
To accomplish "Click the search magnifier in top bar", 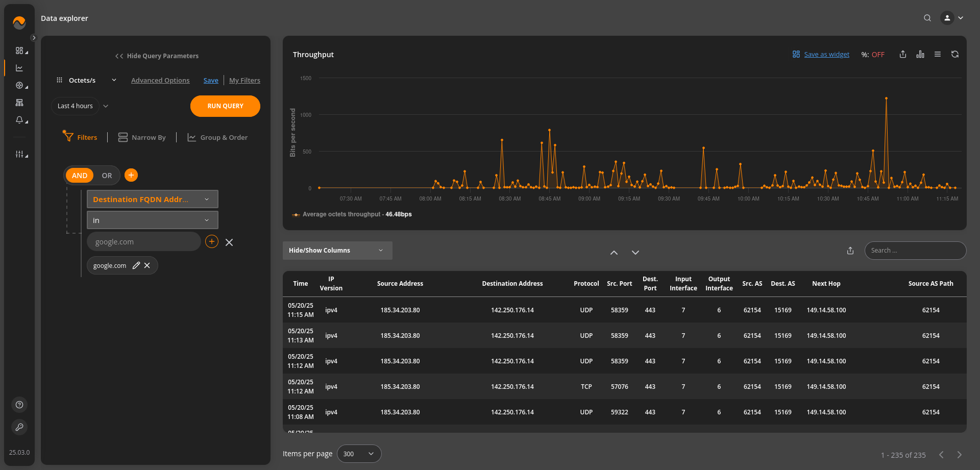I will 927,18.
